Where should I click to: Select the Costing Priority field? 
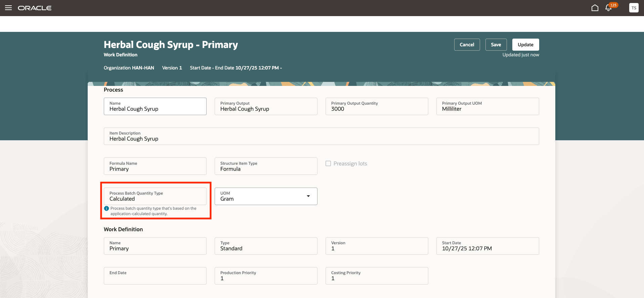point(377,276)
